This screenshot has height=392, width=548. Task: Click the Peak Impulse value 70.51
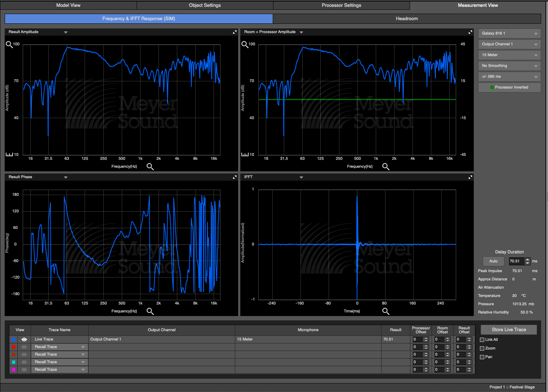(x=517, y=271)
